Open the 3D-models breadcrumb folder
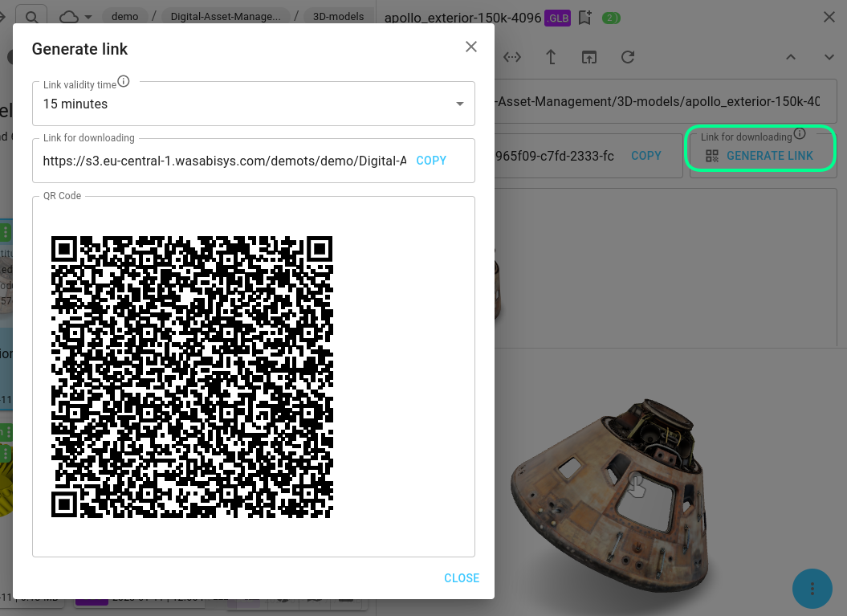This screenshot has height=616, width=847. coord(338,16)
